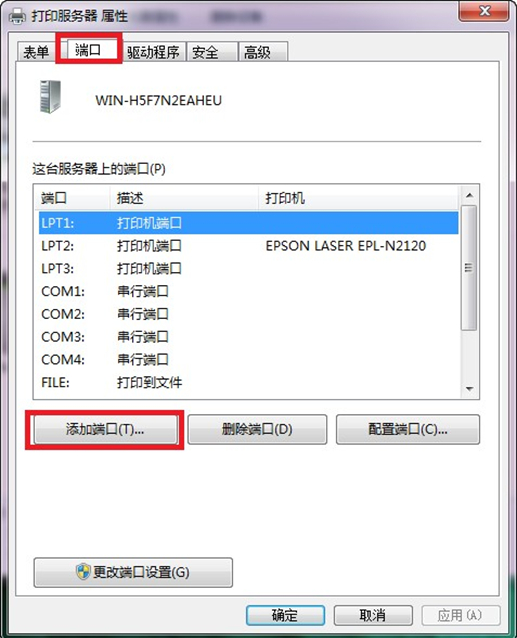Select the COM1 serial port row
Image resolution: width=517 pixels, height=638 pixels.
point(249,291)
